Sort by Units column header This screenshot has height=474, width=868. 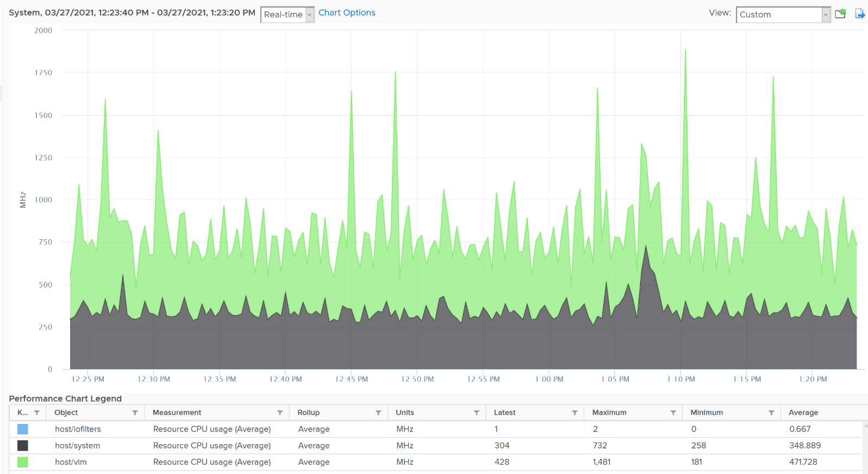pos(405,413)
